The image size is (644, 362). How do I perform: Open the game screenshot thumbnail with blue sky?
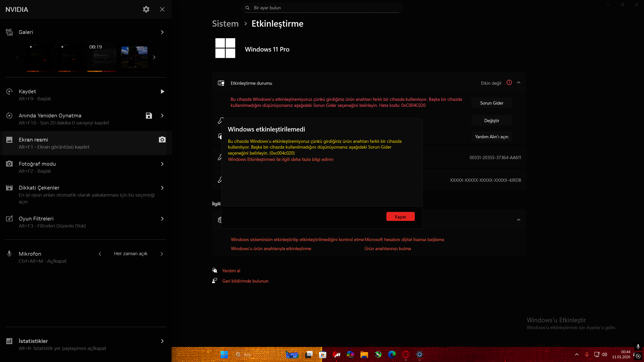[134, 58]
